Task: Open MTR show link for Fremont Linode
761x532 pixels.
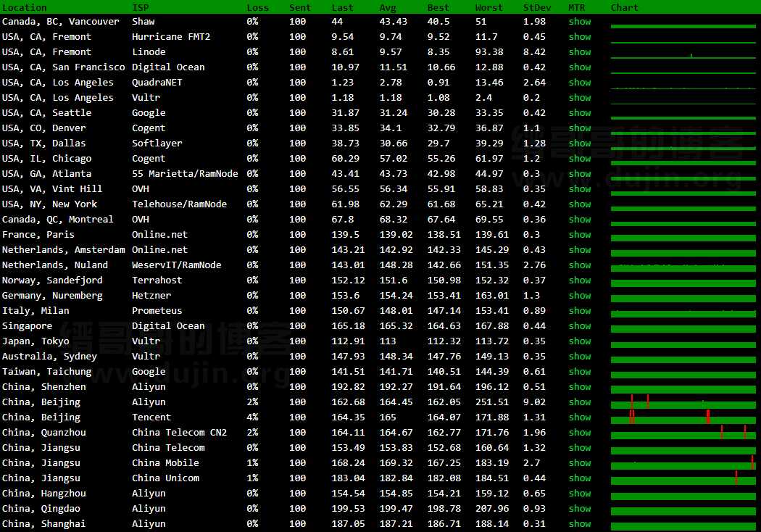Action: 580,52
